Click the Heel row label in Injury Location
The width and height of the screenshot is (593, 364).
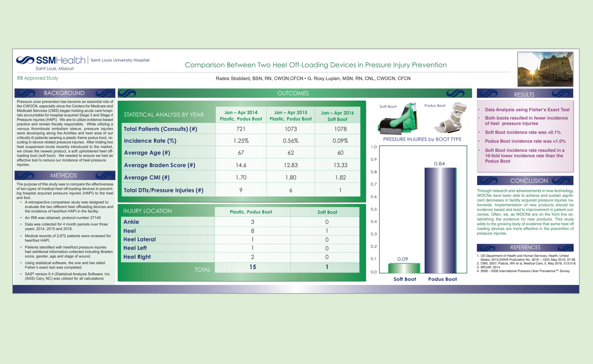coord(129,231)
